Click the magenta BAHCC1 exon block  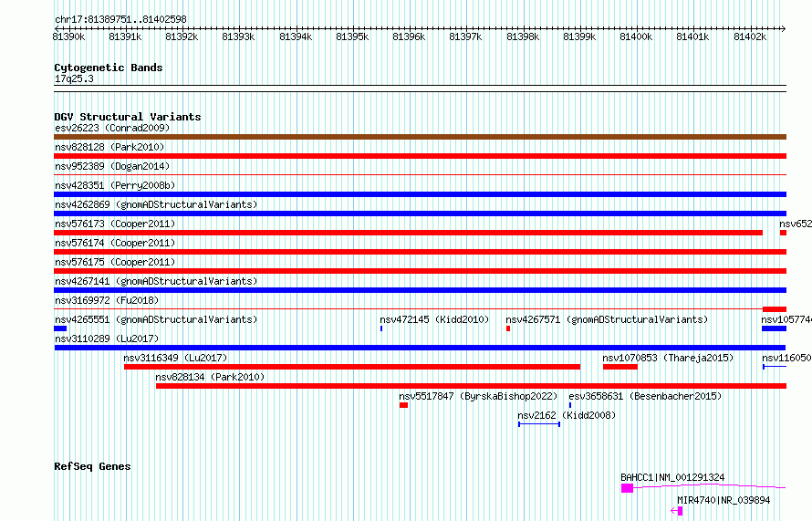tap(627, 488)
